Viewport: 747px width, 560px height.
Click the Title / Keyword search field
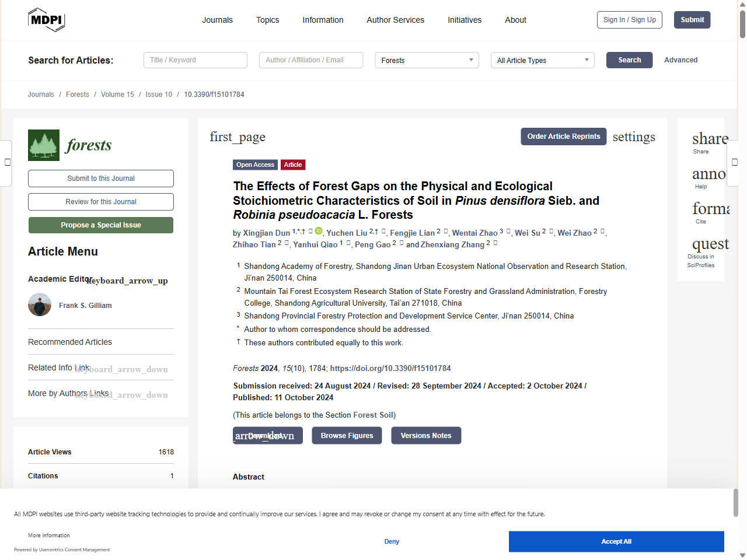[x=195, y=60]
